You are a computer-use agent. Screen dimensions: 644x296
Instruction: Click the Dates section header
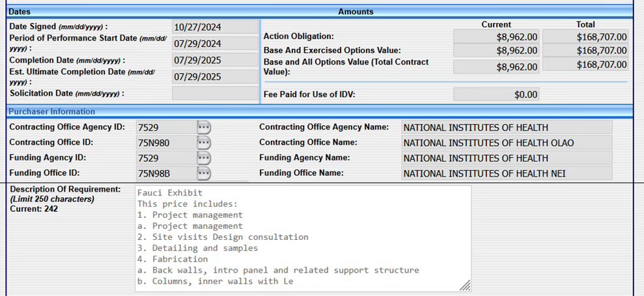(x=20, y=12)
